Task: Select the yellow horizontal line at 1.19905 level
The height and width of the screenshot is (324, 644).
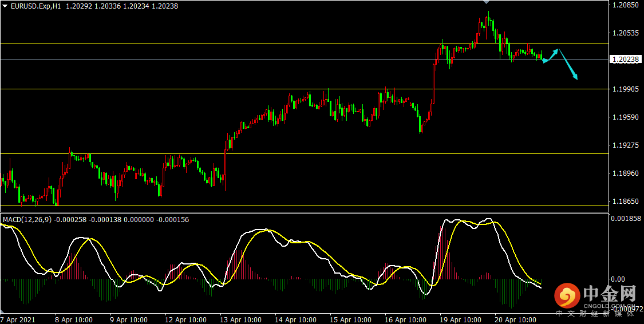Action: pyautogui.click(x=304, y=89)
